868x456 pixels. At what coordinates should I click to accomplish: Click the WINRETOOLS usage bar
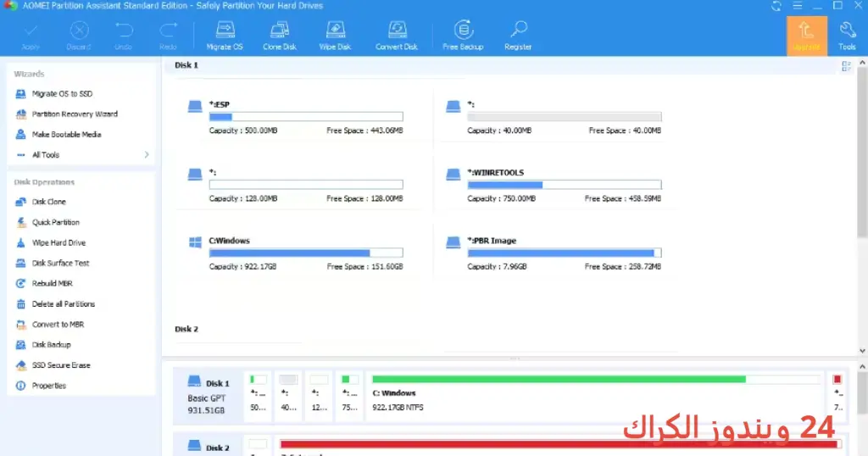564,185
